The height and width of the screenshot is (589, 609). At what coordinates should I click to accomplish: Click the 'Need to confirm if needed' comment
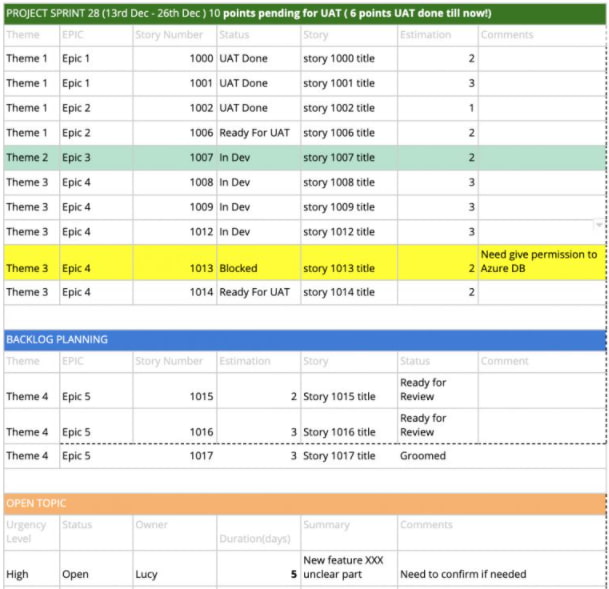(500, 574)
